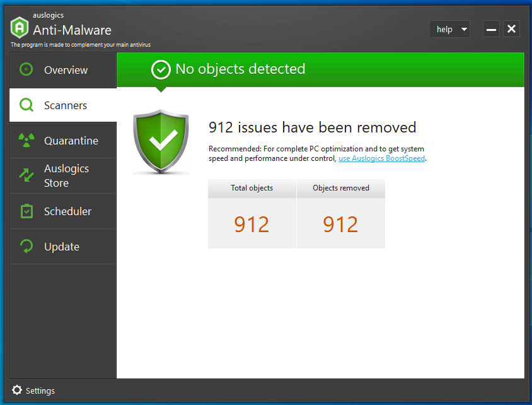
Task: Select the Objects removed column header
Action: (340, 188)
